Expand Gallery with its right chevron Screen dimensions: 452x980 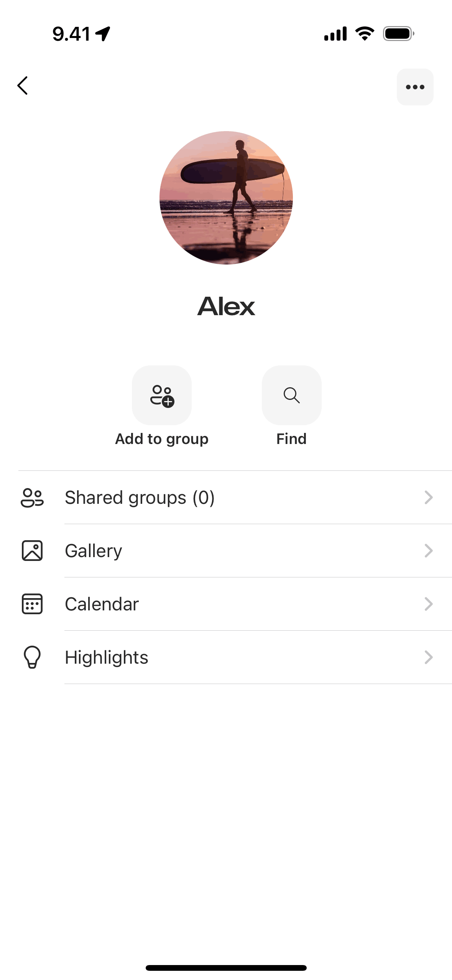tap(429, 551)
